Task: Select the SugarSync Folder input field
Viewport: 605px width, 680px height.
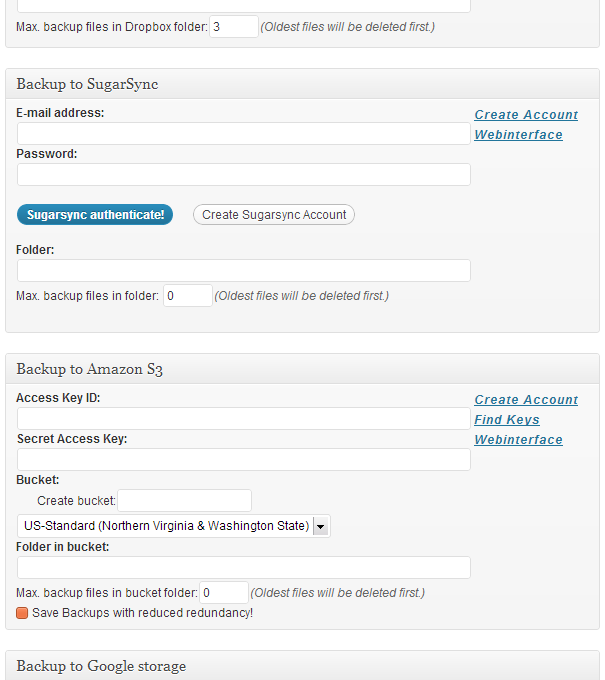Action: click(x=243, y=271)
